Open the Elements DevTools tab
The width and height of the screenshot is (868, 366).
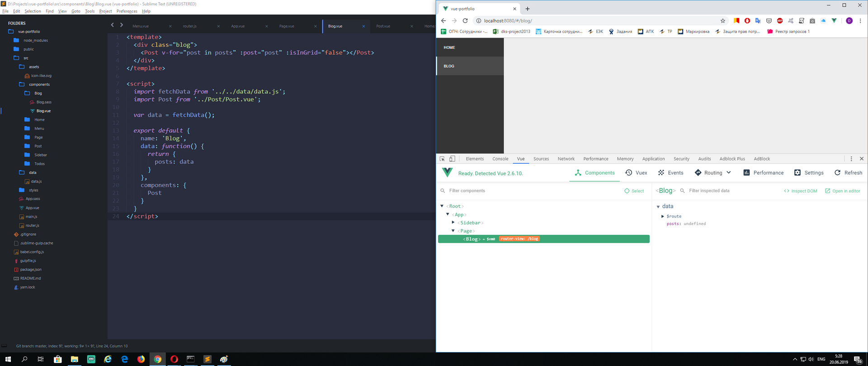[x=475, y=159]
